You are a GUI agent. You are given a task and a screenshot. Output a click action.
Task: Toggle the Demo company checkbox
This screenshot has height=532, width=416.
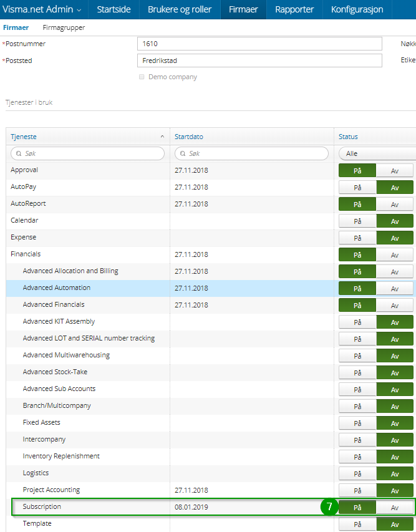(142, 77)
